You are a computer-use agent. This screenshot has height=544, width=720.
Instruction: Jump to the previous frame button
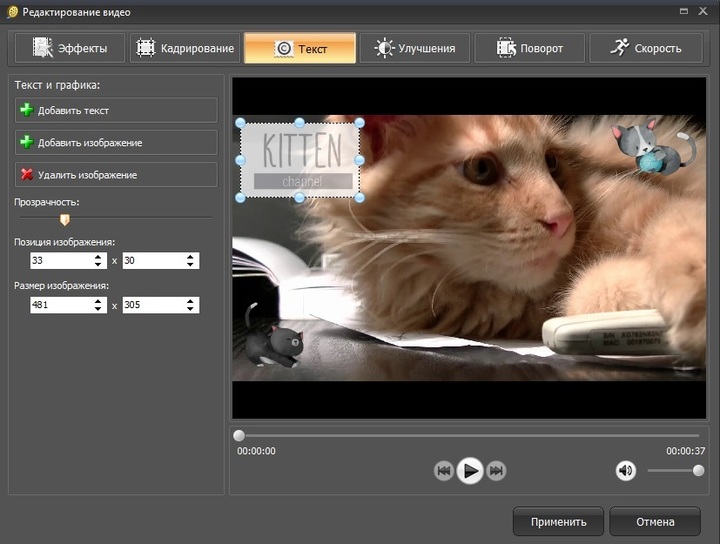pos(444,471)
